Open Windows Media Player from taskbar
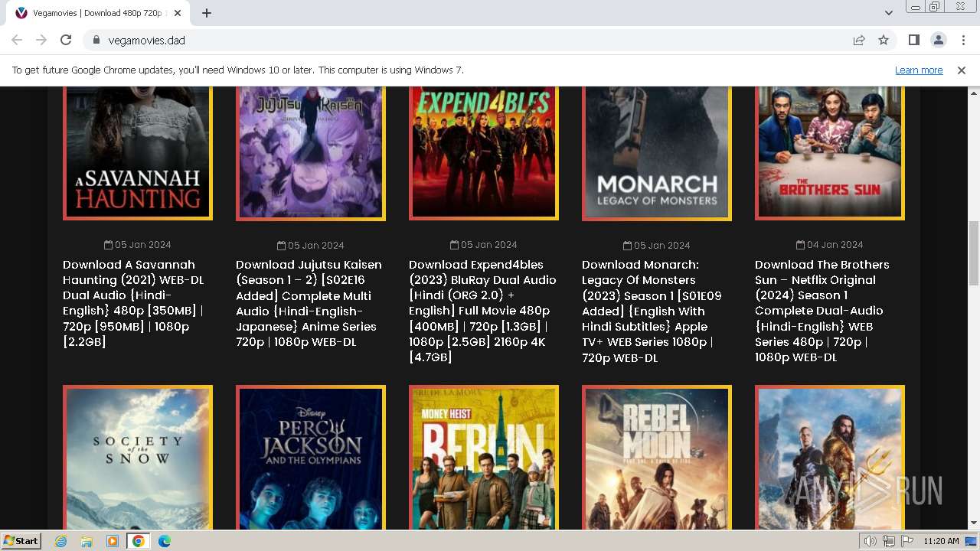The image size is (980, 551). coord(113,541)
